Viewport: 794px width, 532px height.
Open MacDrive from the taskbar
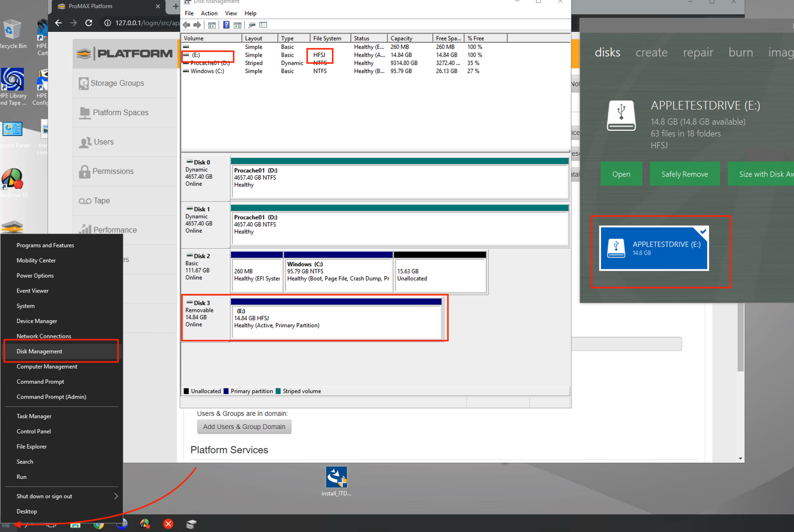click(x=145, y=523)
